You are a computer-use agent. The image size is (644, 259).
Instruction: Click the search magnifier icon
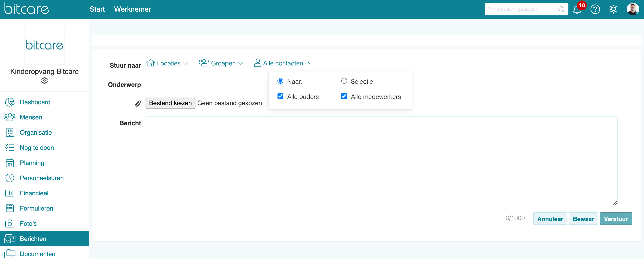(561, 9)
